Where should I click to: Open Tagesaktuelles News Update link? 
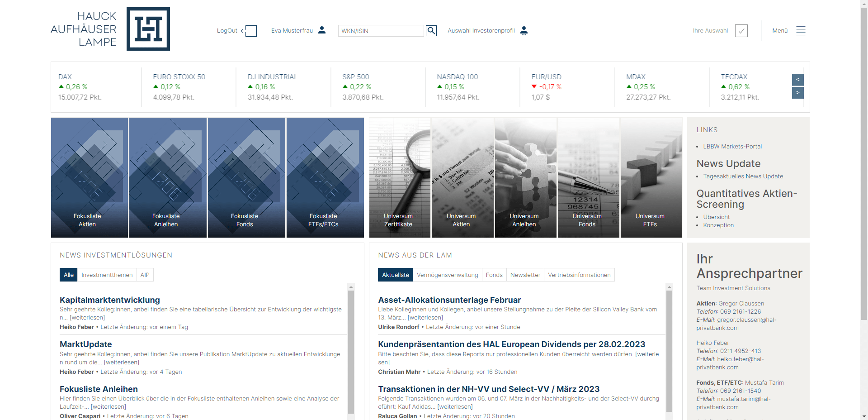pos(743,177)
